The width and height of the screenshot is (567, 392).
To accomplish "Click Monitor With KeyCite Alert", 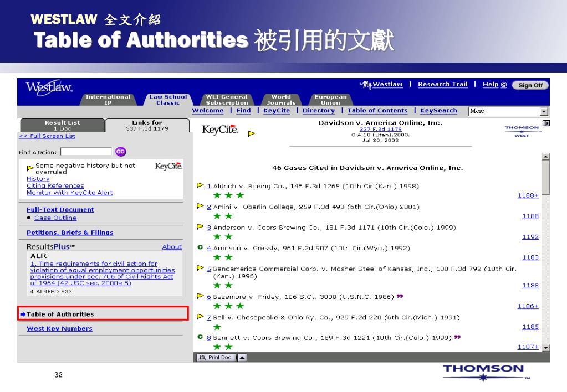I will point(70,193).
